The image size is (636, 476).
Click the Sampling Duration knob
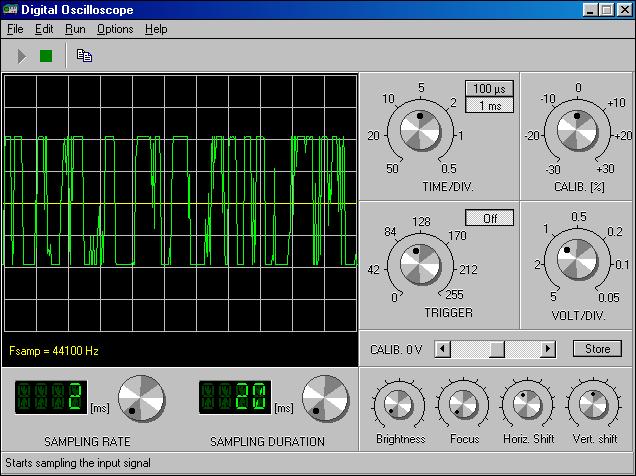(325, 399)
